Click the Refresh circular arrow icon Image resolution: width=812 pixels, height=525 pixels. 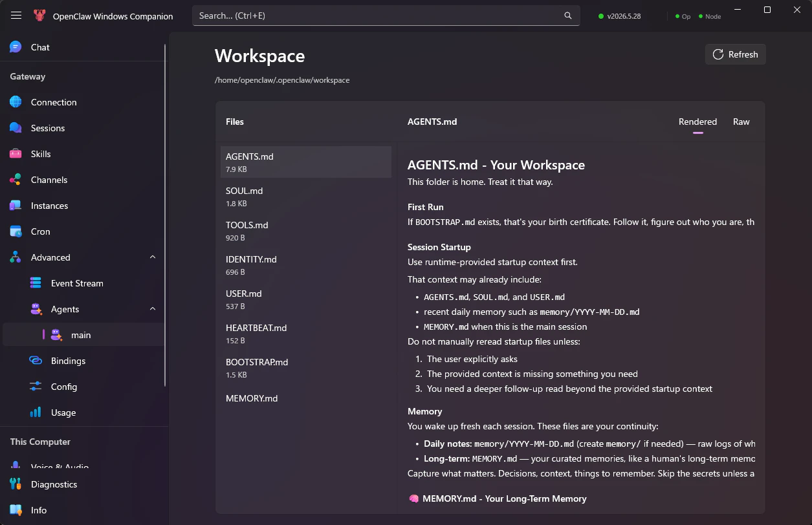coord(718,54)
